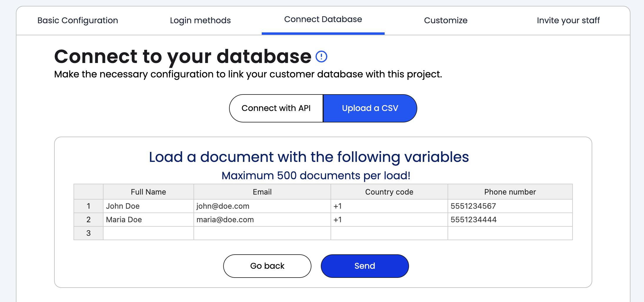Choose the Connect with API option
This screenshot has height=302, width=644.
coord(276,108)
